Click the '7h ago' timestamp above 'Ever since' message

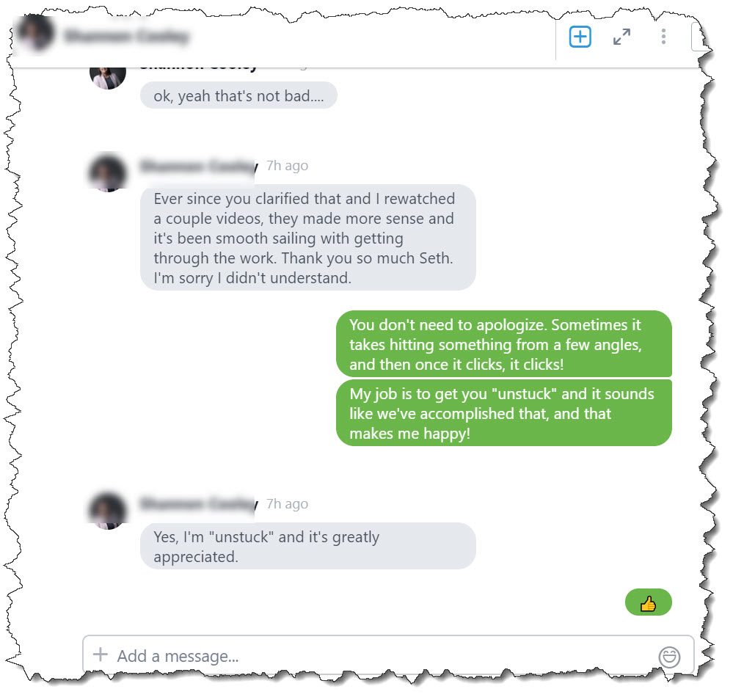click(287, 166)
